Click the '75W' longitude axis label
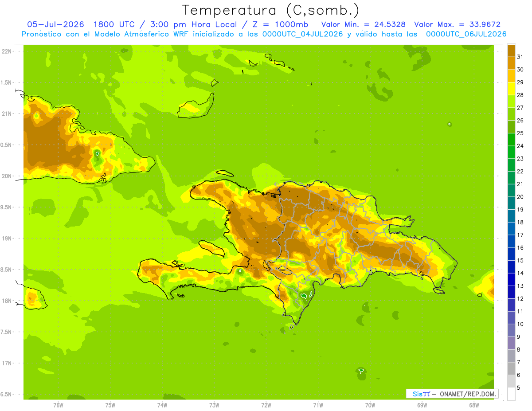Viewport: 532px width, 411px height. 110,405
